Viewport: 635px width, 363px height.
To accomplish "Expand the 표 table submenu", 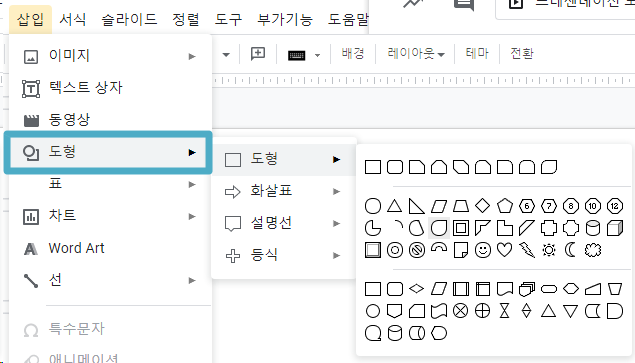I will [192, 185].
